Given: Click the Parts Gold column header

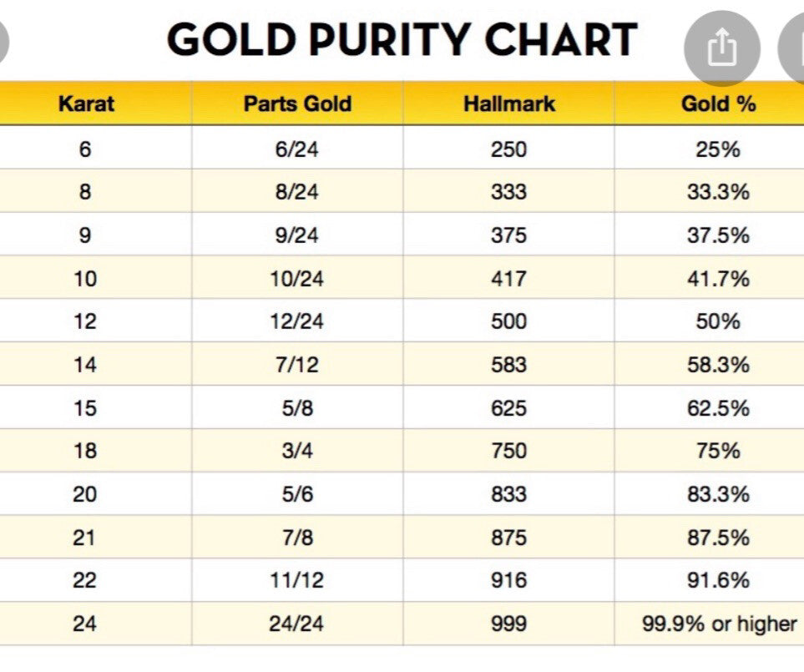Looking at the screenshot, I should click(x=297, y=104).
